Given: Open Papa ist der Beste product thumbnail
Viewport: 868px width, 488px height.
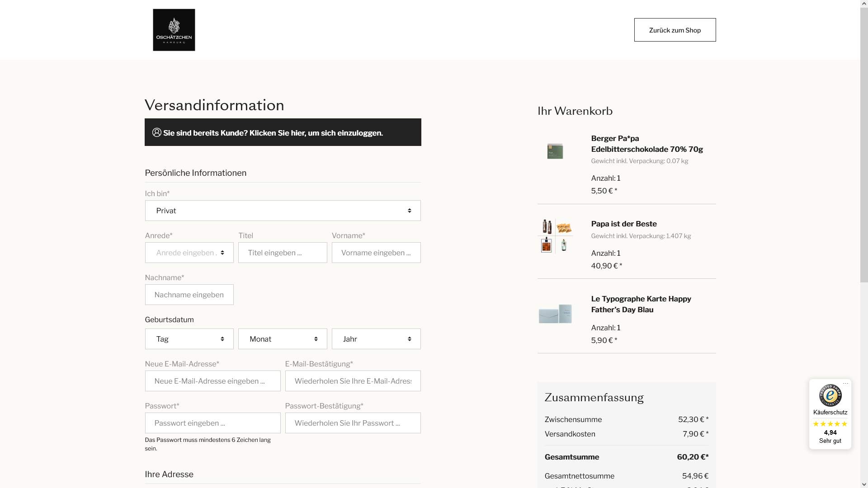Looking at the screenshot, I should click(x=555, y=236).
